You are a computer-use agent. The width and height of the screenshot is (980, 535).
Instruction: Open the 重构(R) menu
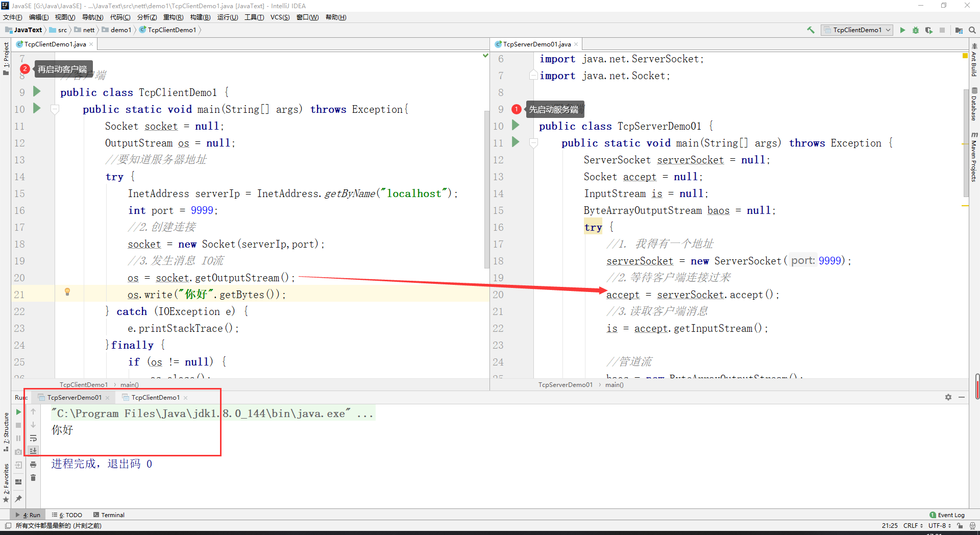173,17
